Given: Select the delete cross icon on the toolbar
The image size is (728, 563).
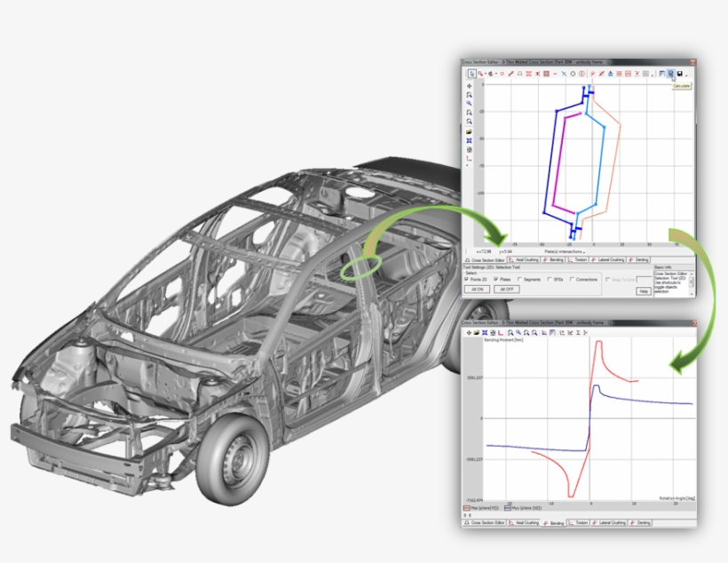Looking at the screenshot, I should [563, 74].
